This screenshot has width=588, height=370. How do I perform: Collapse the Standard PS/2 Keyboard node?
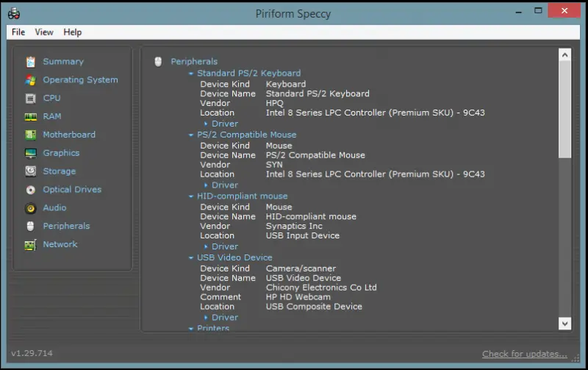(x=191, y=74)
